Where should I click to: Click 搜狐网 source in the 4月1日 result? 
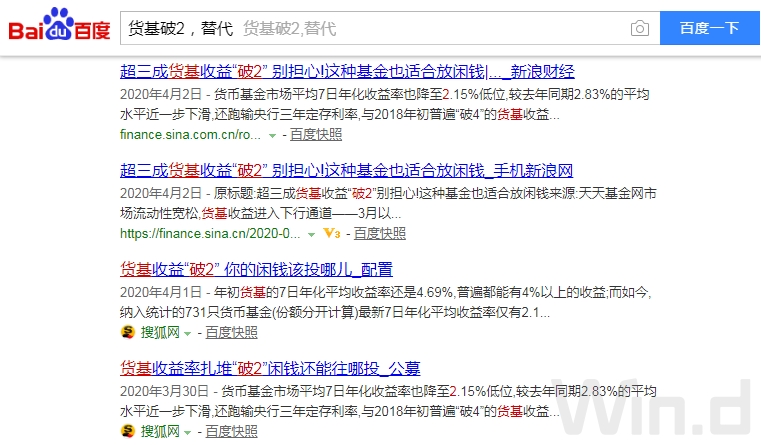[160, 332]
